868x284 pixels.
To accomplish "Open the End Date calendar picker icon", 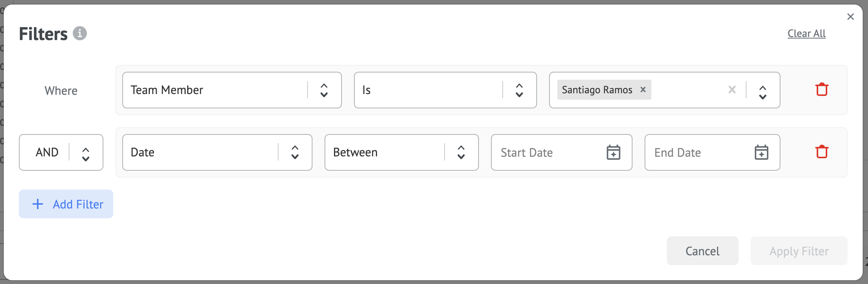I will click(761, 153).
